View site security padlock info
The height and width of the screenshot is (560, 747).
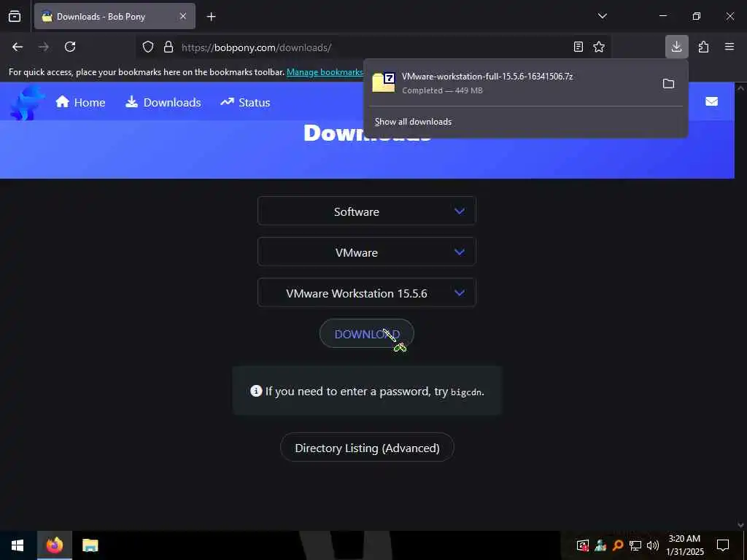point(169,47)
